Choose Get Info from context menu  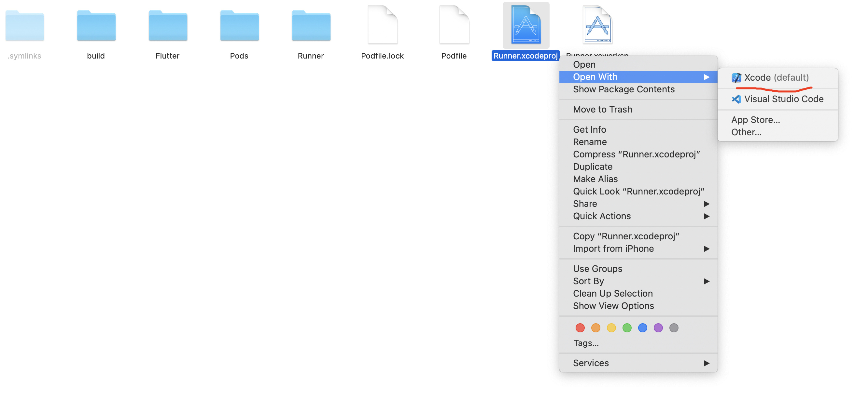(589, 130)
